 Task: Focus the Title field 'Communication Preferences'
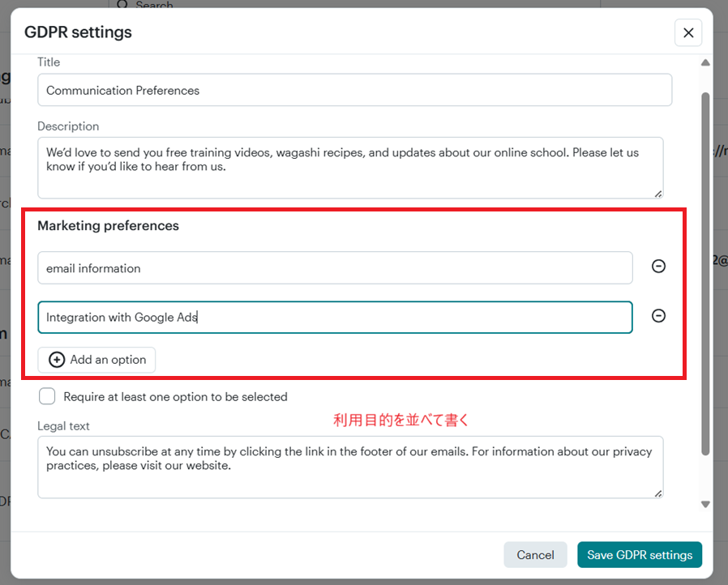click(x=354, y=90)
